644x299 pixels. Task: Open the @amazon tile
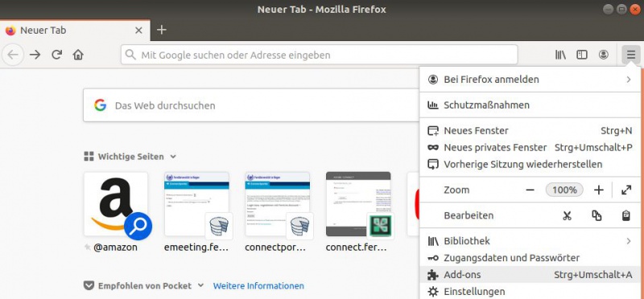pos(116,204)
